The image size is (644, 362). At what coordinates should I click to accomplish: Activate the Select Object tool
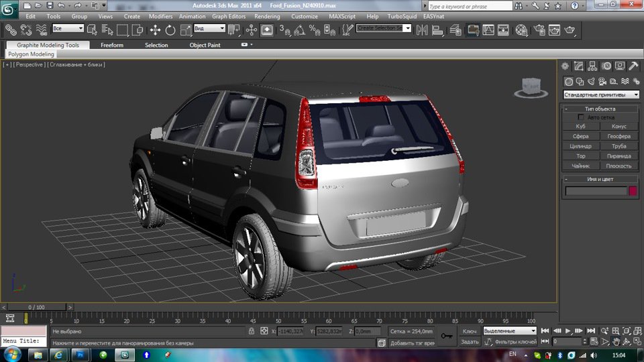92,29
